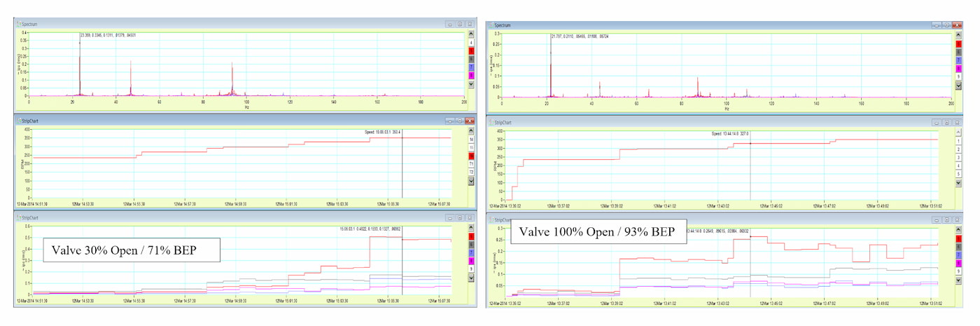Image resolution: width=980 pixels, height=326 pixels.
Task: Toggle magenta channel 8 in 100% valve StripChart
Action: pos(959,263)
